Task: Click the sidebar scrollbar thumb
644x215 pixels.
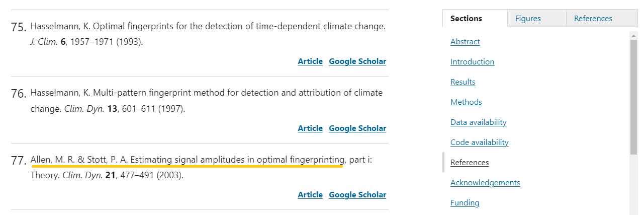Action: click(633, 96)
